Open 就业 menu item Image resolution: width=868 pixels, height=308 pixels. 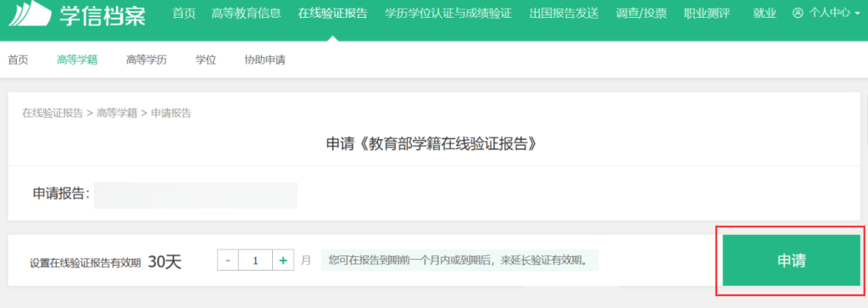pyautogui.click(x=765, y=14)
